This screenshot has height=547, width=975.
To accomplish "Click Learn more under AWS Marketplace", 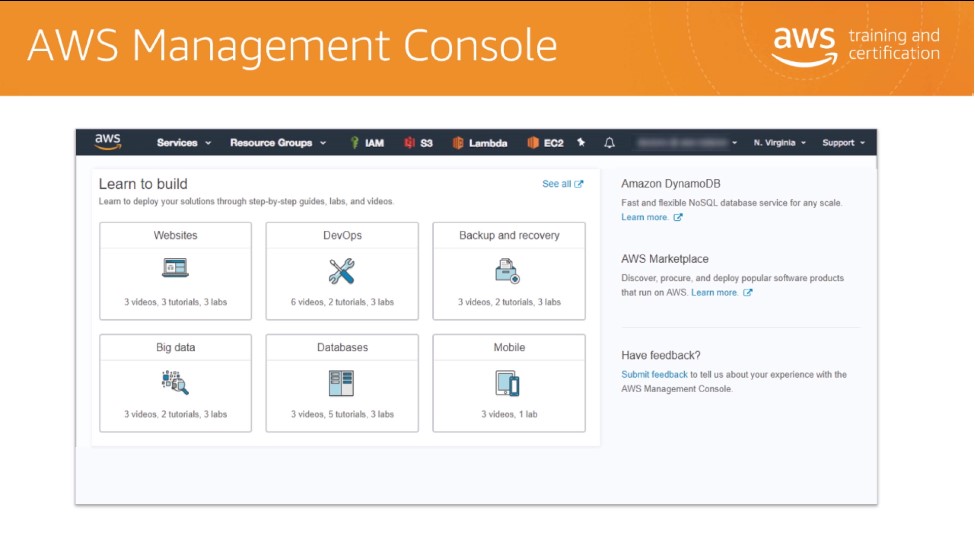I will click(714, 292).
